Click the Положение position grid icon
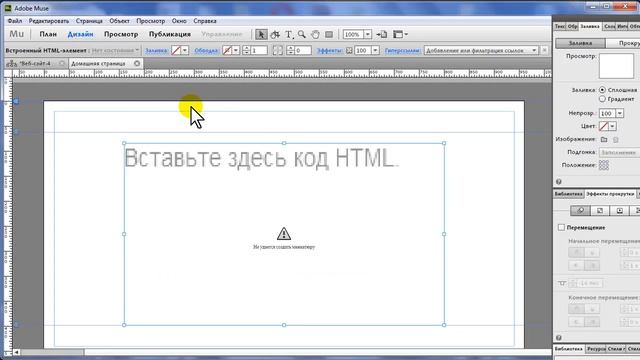 [x=604, y=165]
